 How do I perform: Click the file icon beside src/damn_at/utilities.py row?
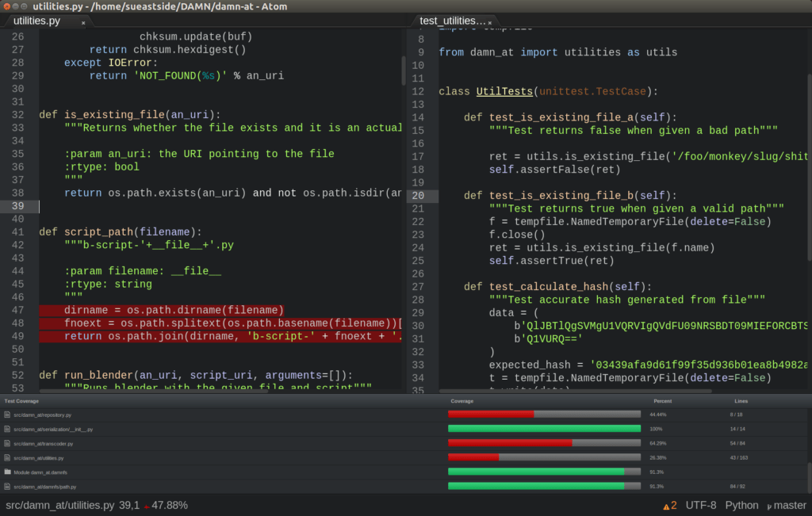pos(8,457)
